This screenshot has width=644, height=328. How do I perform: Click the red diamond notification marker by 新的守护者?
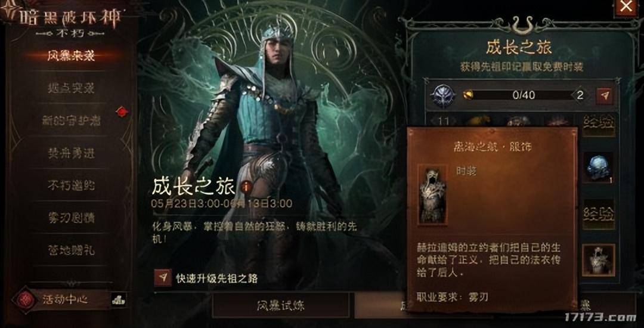tap(122, 112)
